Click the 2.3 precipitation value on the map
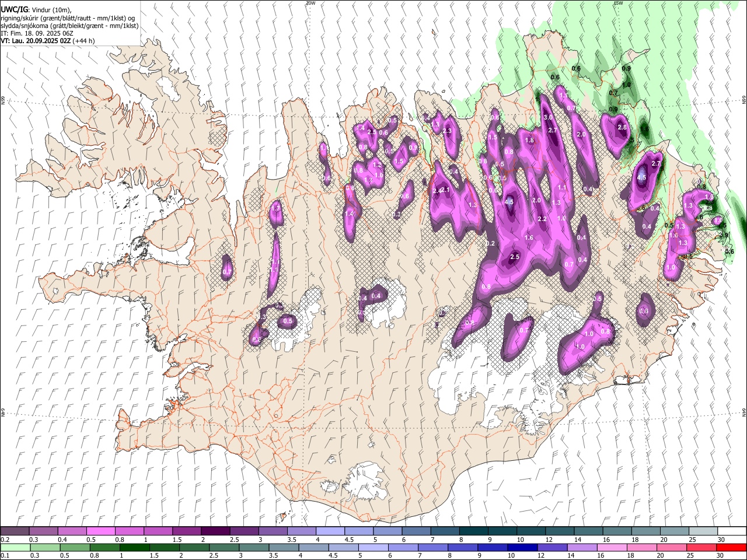Screen dimensions: 747x560 point(448,131)
